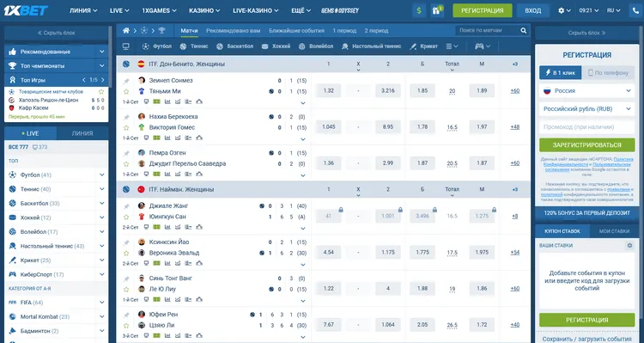Favorite the Зейнеп Сонмез match star

(x=126, y=92)
